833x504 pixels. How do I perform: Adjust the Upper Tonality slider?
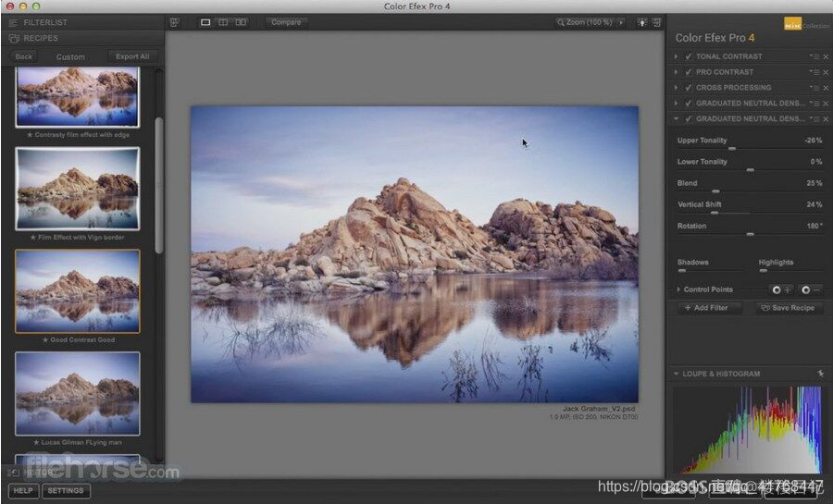(732, 149)
